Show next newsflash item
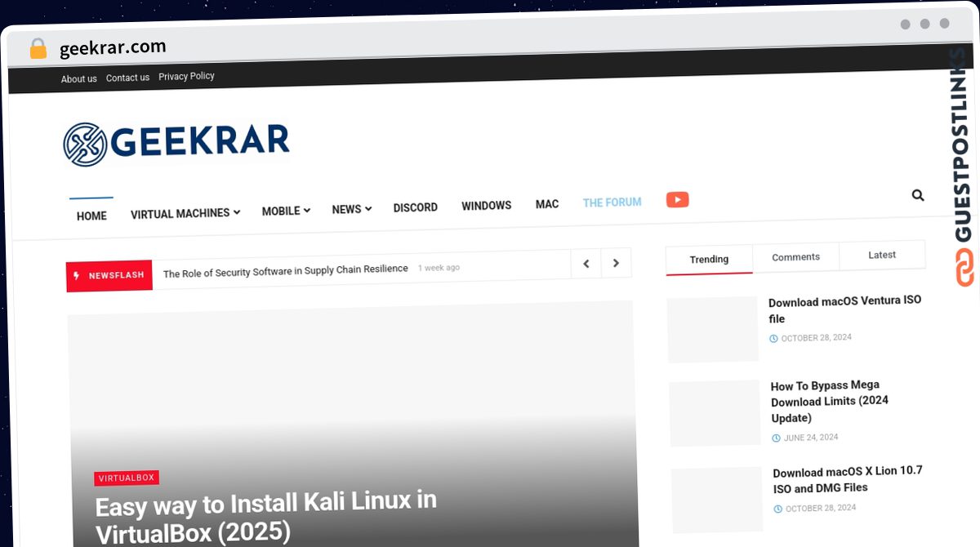The width and height of the screenshot is (980, 547). pyautogui.click(x=616, y=263)
